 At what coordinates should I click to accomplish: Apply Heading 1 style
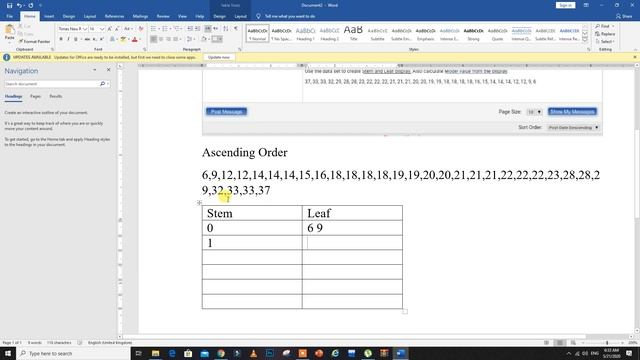point(305,33)
